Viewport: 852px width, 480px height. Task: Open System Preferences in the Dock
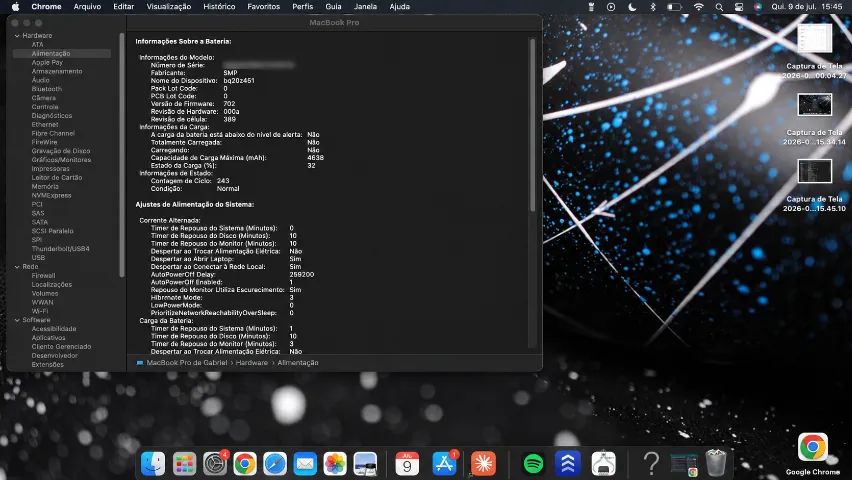[215, 464]
